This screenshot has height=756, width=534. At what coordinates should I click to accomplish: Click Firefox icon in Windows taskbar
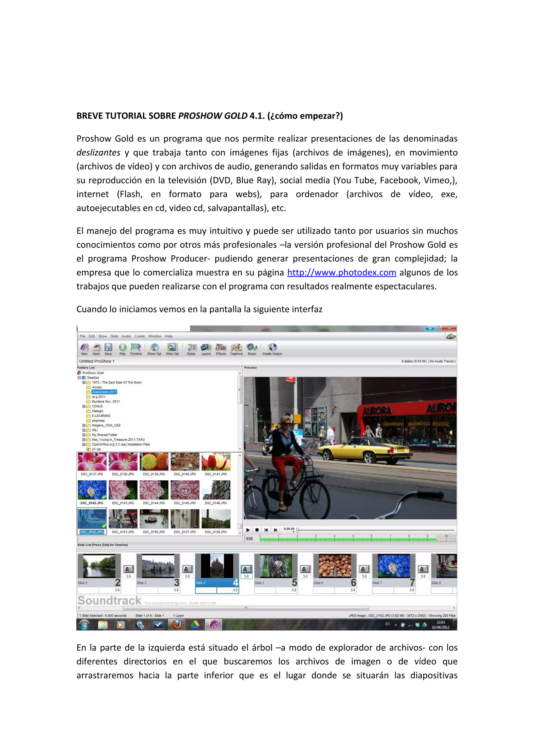point(177,624)
